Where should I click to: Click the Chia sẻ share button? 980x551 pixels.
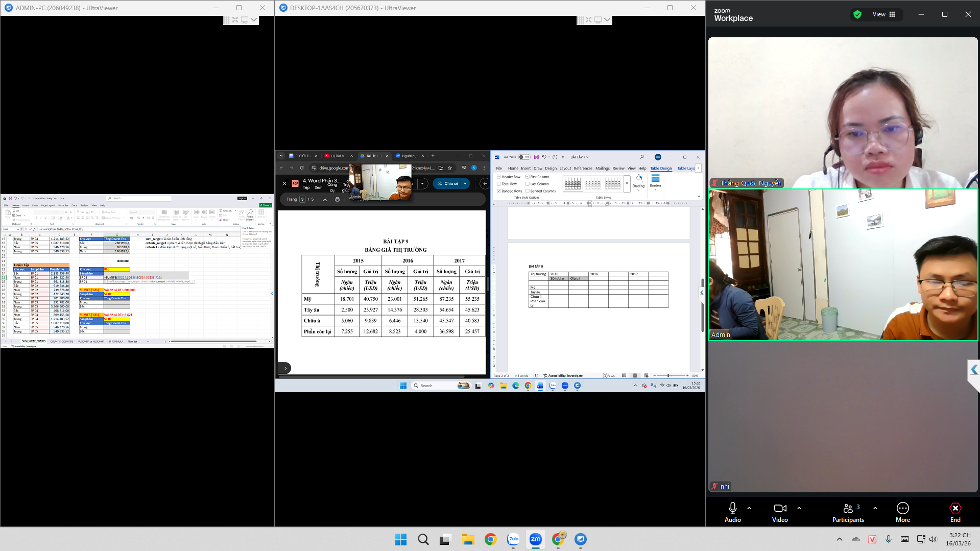tap(448, 183)
